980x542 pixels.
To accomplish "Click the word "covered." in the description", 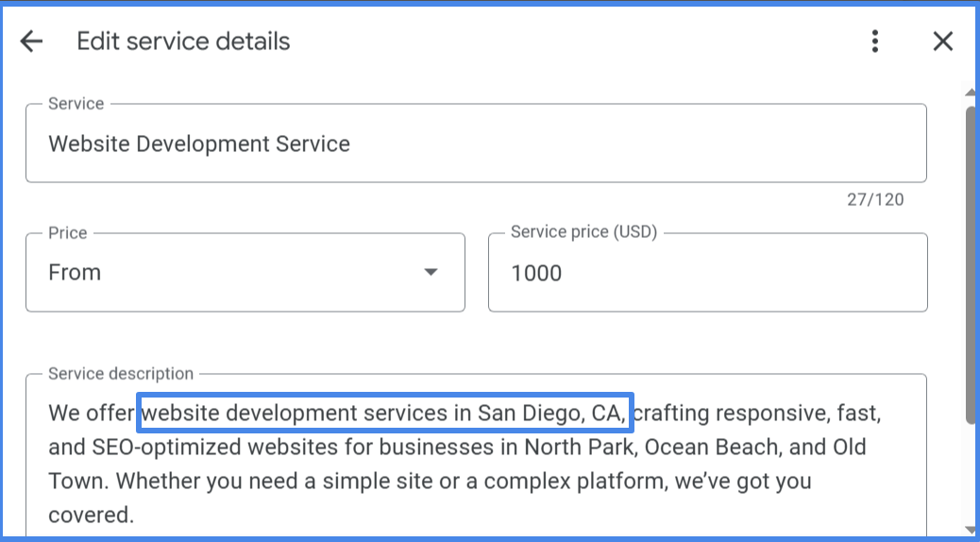I will [92, 515].
